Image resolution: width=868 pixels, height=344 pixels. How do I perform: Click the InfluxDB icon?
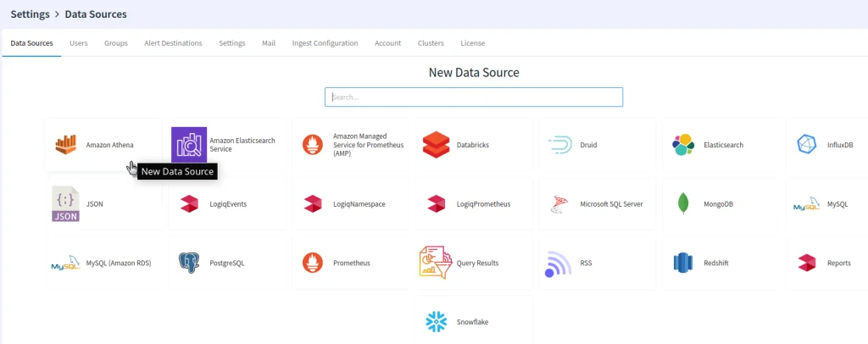[x=807, y=145]
